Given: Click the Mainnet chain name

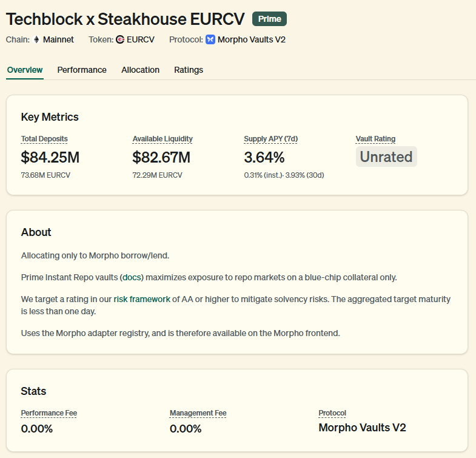Looking at the screenshot, I should pos(58,40).
